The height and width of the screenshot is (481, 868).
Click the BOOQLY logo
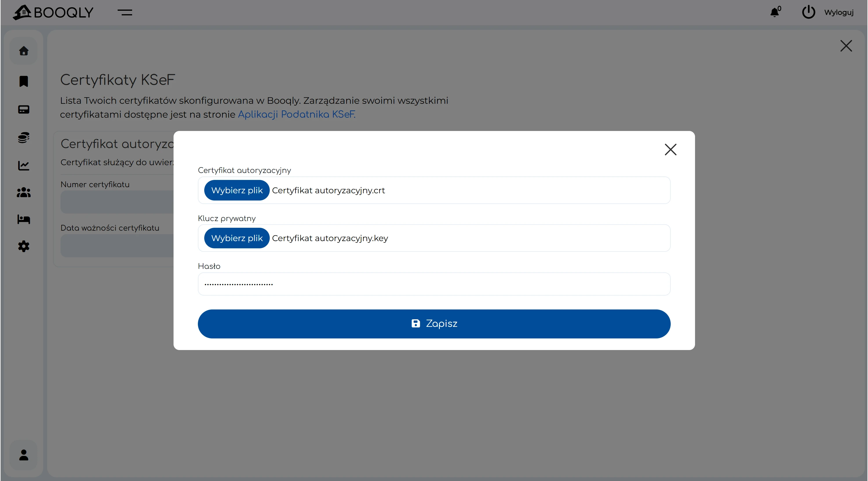click(53, 12)
